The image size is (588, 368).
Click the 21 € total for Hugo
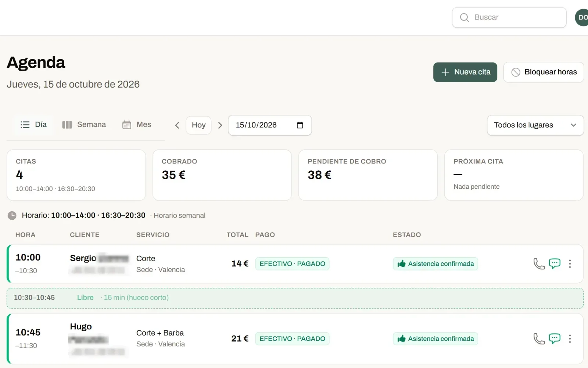240,339
